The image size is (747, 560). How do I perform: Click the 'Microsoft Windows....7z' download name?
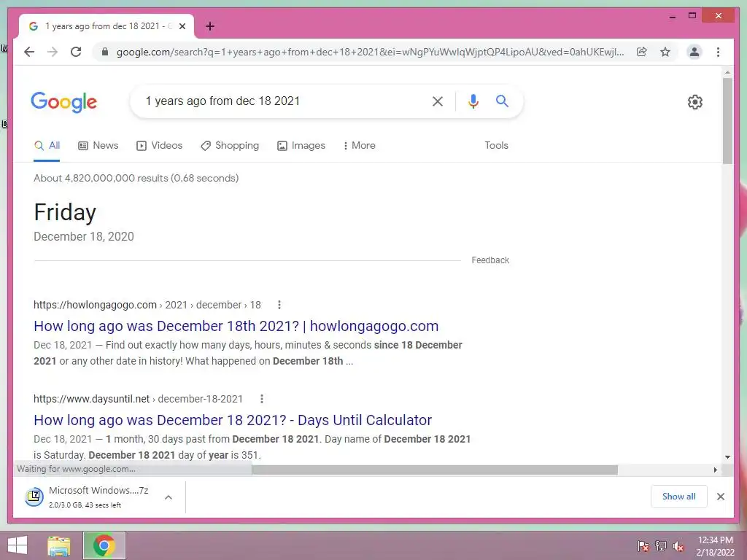pos(98,491)
